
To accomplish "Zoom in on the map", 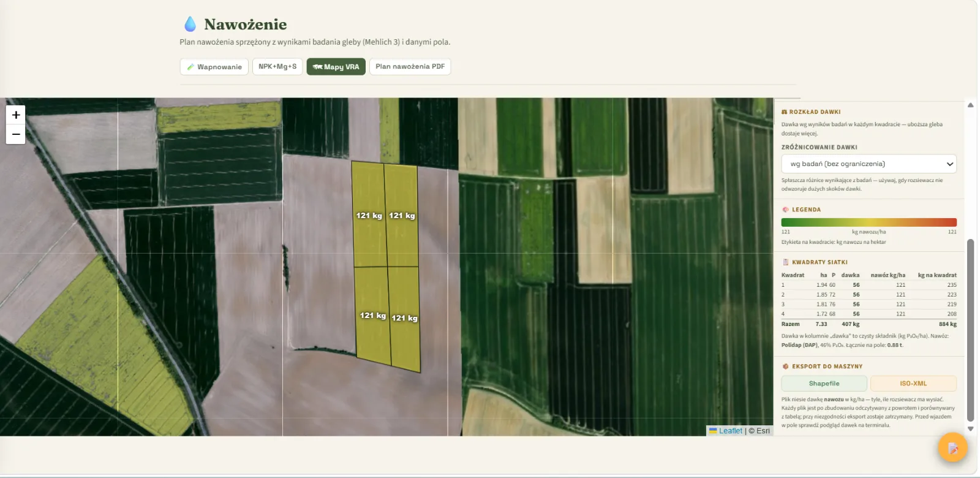I will [16, 115].
